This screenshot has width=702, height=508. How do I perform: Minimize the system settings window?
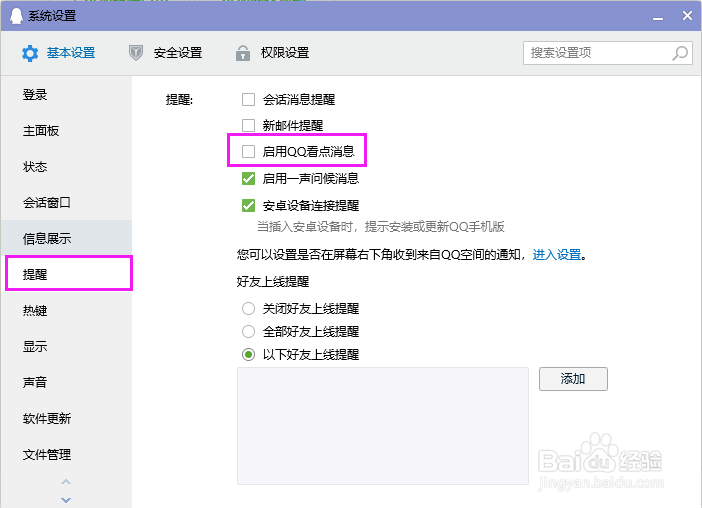click(x=658, y=17)
